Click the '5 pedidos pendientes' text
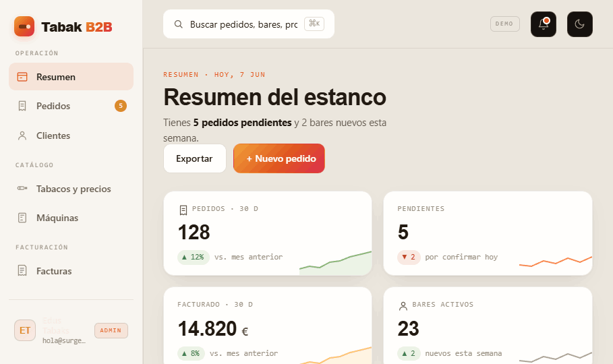 (242, 123)
